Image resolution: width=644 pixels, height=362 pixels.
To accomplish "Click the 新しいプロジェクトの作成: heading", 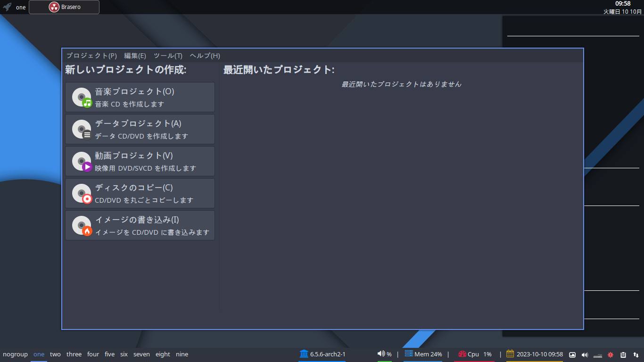I will pyautogui.click(x=126, y=70).
